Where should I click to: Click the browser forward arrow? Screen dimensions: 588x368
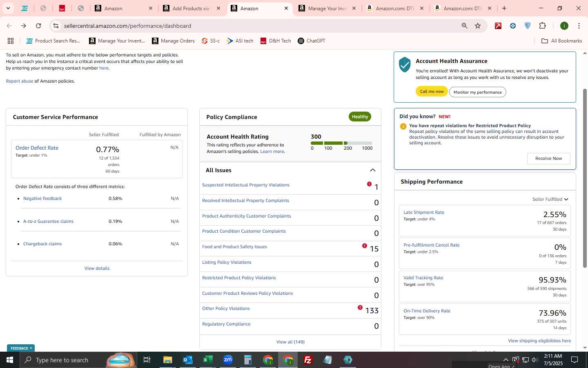pos(24,26)
